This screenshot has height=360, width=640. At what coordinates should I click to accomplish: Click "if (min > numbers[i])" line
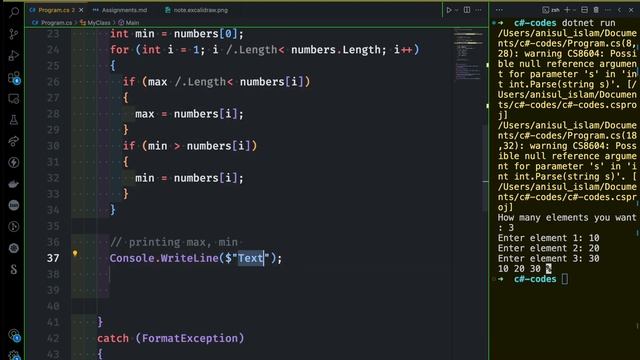point(190,146)
